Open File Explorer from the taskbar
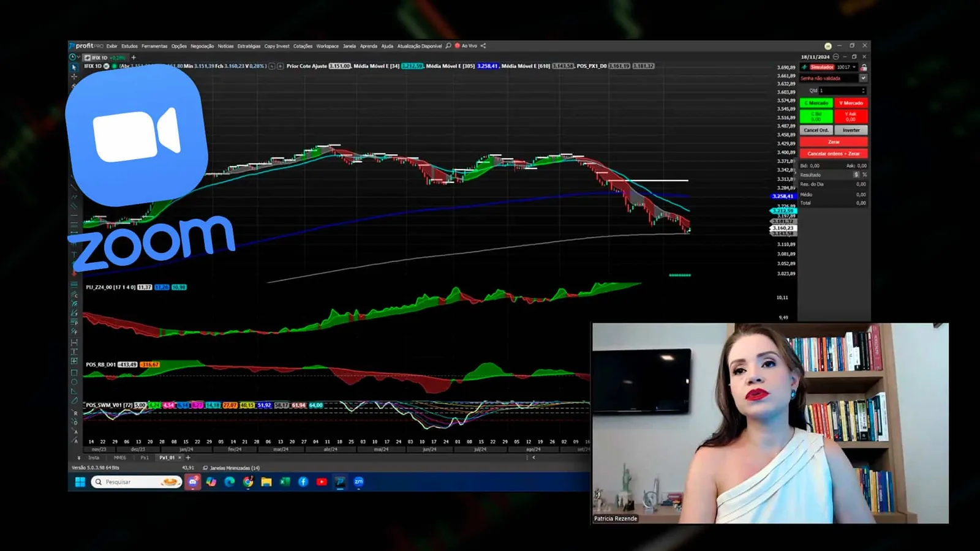Image resolution: width=980 pixels, height=551 pixels. (266, 482)
